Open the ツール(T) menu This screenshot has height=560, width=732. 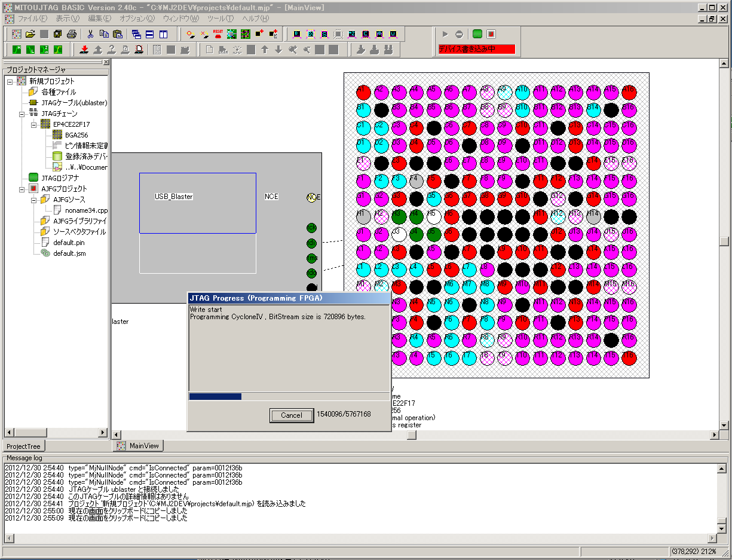pos(220,19)
